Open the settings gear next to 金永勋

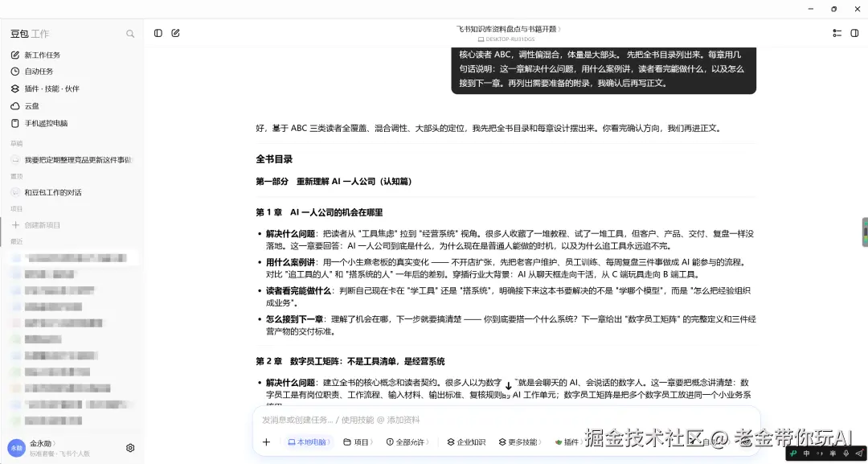coord(131,448)
